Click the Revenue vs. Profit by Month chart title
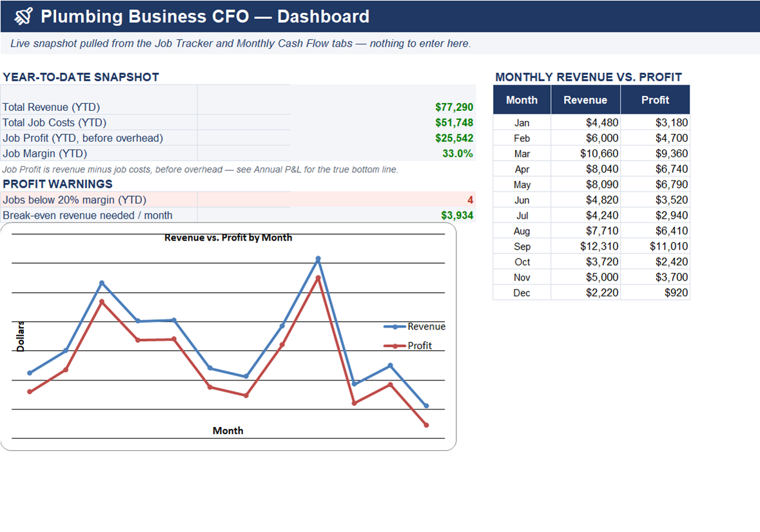Viewport: 760px width, 532px height. point(228,238)
